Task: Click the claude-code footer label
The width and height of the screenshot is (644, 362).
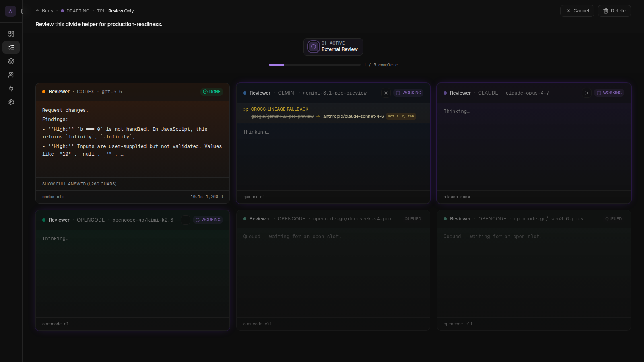Action: 457,197
